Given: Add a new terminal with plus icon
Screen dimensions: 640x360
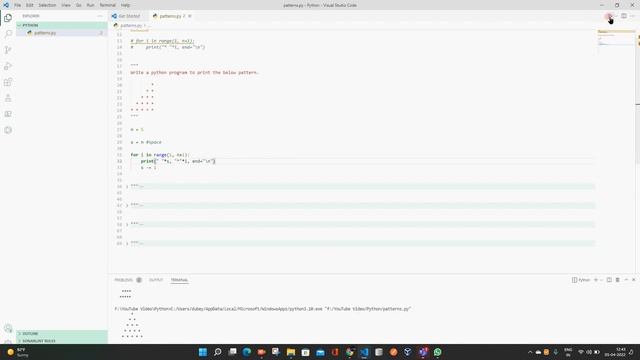Looking at the screenshot, I should click(x=596, y=280).
